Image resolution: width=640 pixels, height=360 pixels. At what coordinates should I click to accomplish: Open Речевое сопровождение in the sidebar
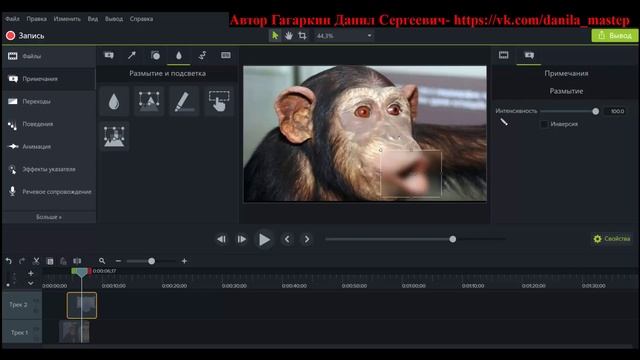(x=49, y=191)
